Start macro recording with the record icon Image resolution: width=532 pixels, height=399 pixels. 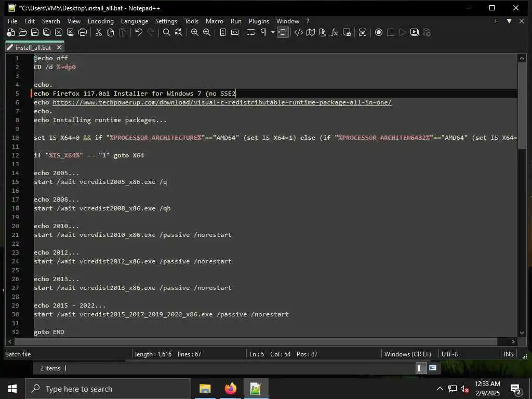(x=379, y=33)
